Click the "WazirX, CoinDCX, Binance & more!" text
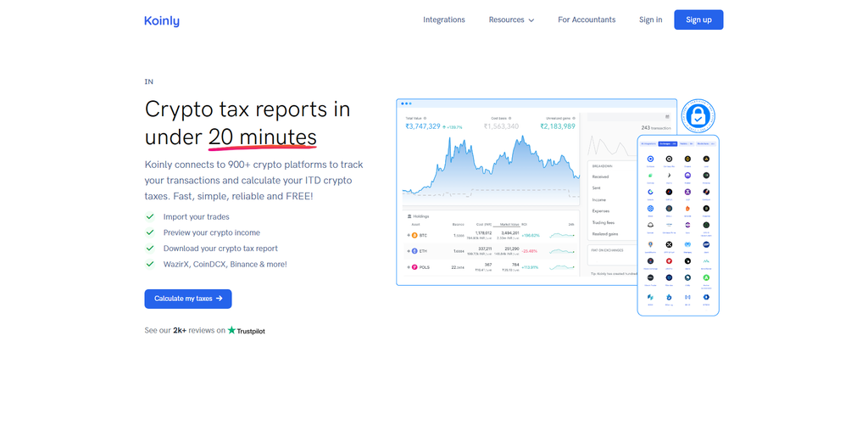Screen dimensions: 868x425 225,265
